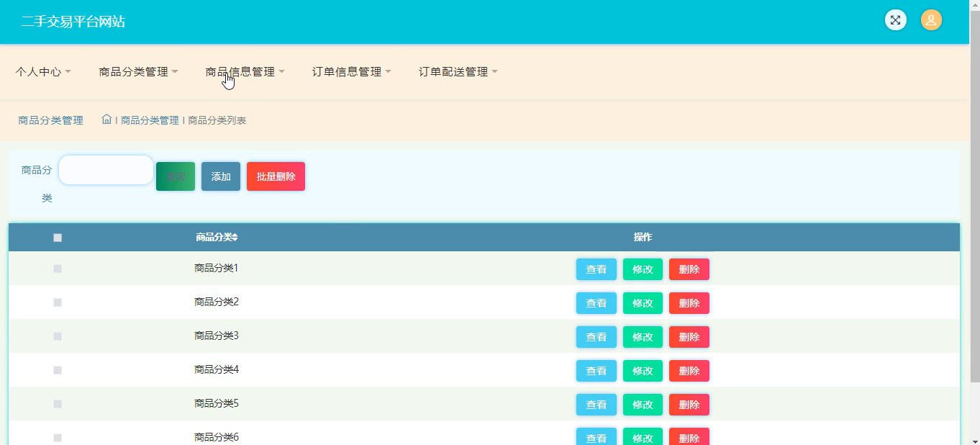Click the 个人中心 dropdown arrow

68,71
